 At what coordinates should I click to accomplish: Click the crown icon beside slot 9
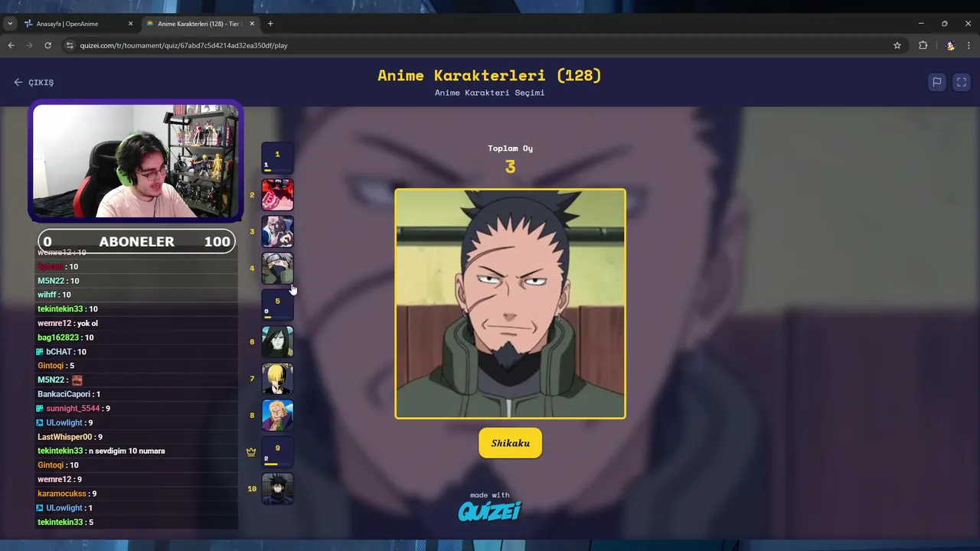[x=251, y=452]
